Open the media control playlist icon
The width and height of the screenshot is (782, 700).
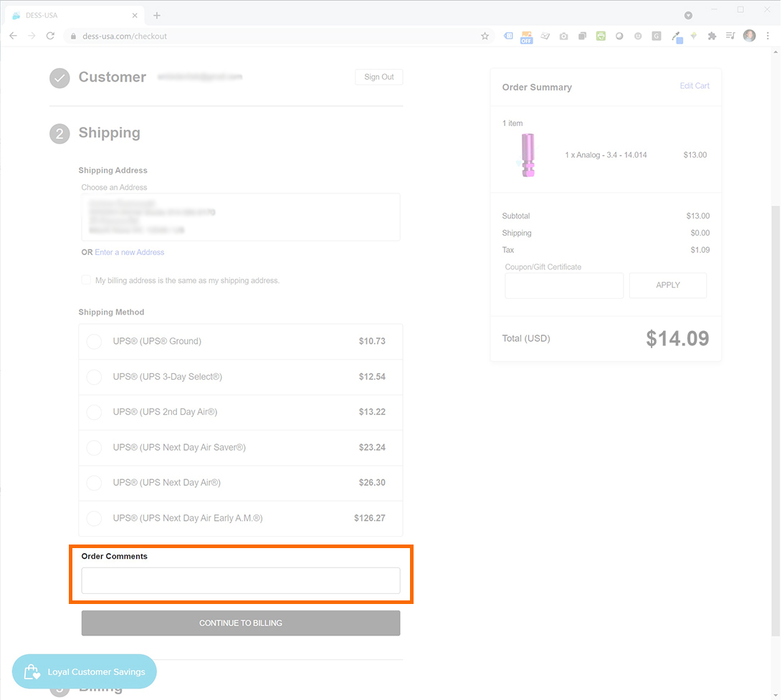click(730, 36)
